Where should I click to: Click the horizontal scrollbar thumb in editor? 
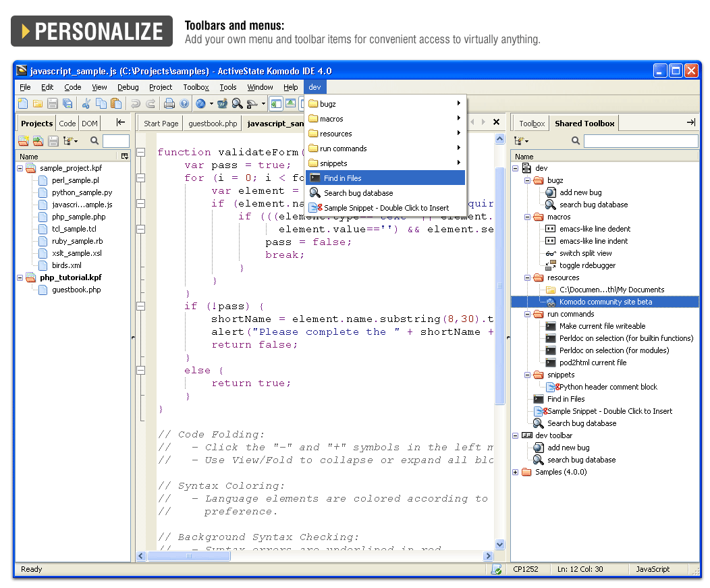(x=189, y=556)
